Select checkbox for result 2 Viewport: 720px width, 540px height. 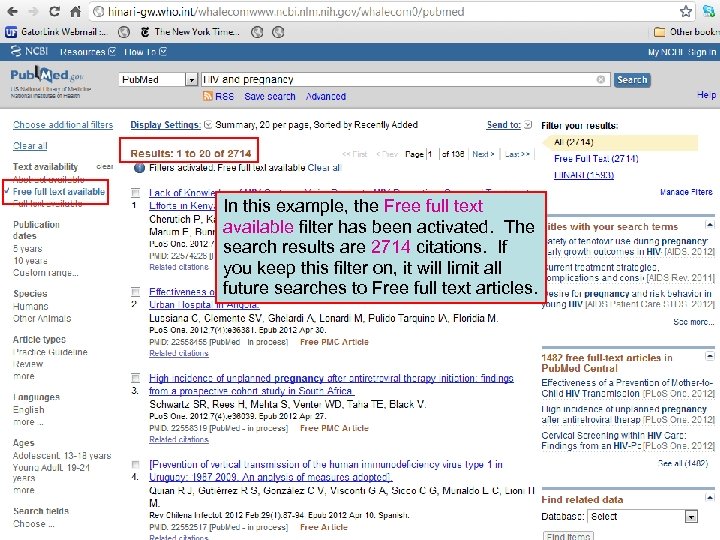click(135, 292)
